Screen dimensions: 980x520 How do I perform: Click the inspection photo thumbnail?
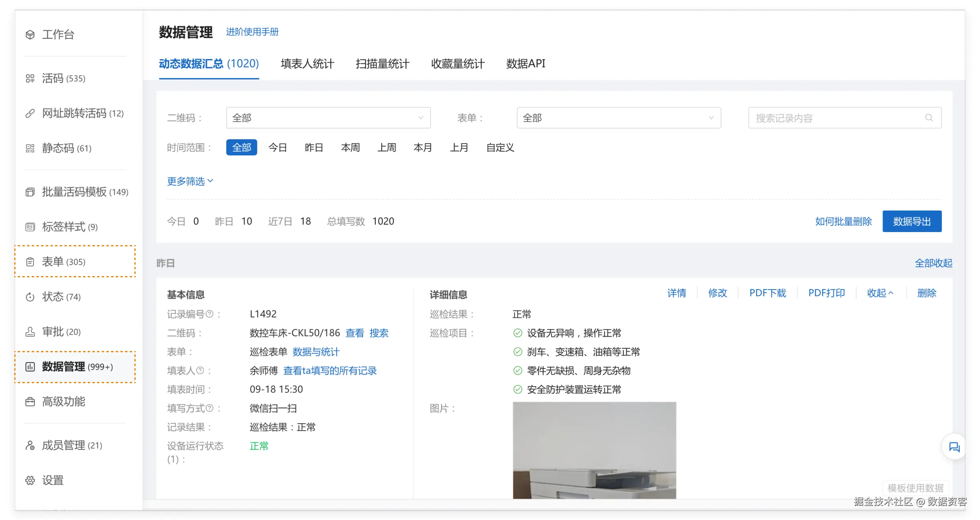[x=594, y=450]
